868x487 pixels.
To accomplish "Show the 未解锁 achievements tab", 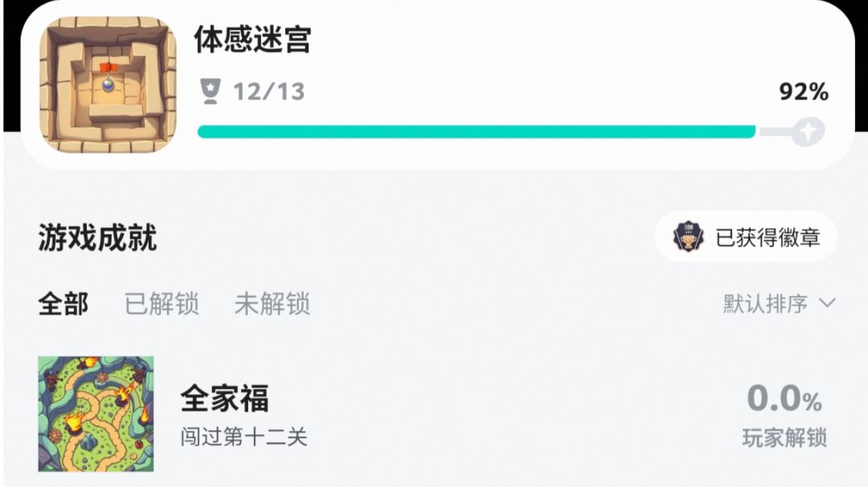I will [272, 305].
